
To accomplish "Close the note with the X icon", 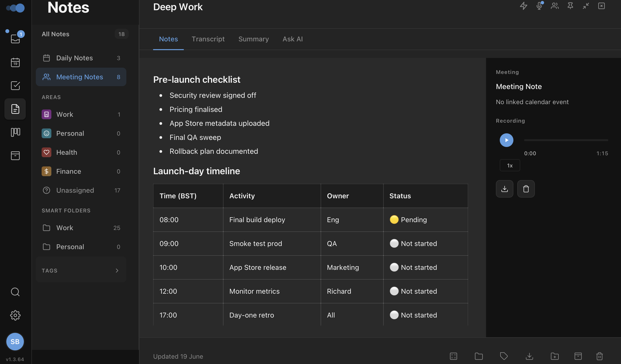I will (602, 6).
